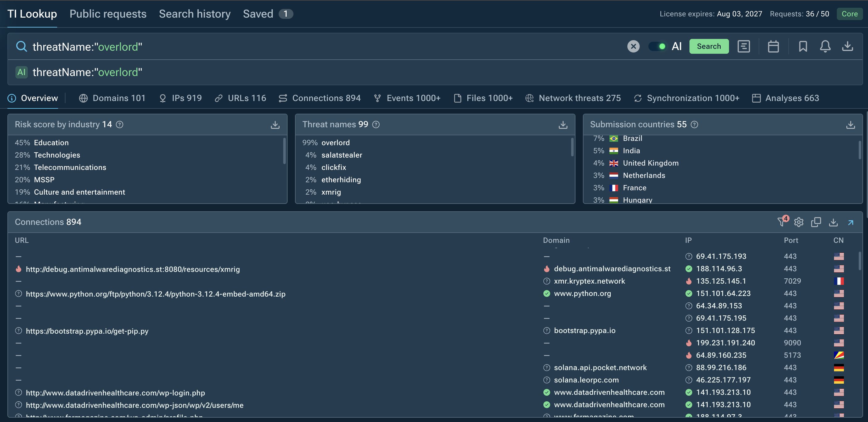Open the calendar date range picker

[x=773, y=46]
